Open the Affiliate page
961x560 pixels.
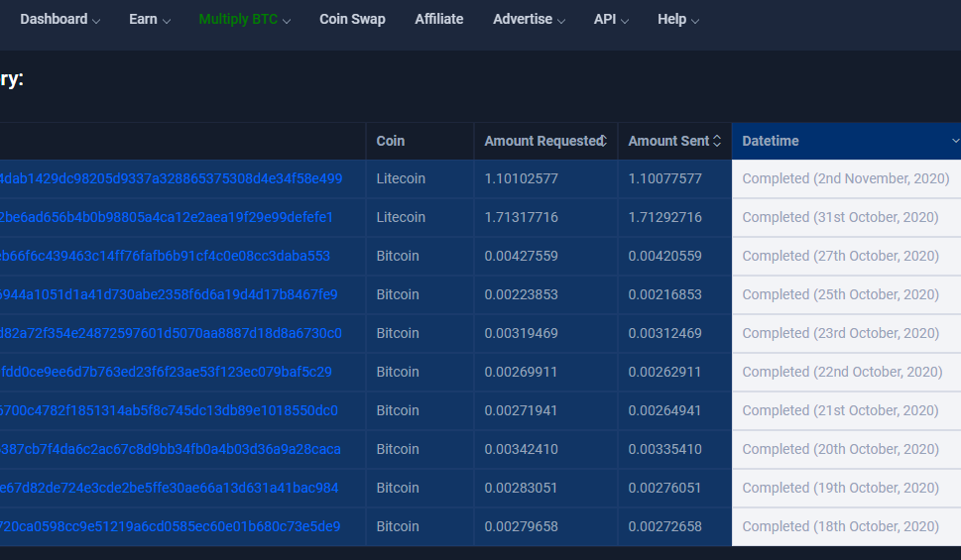tap(438, 20)
